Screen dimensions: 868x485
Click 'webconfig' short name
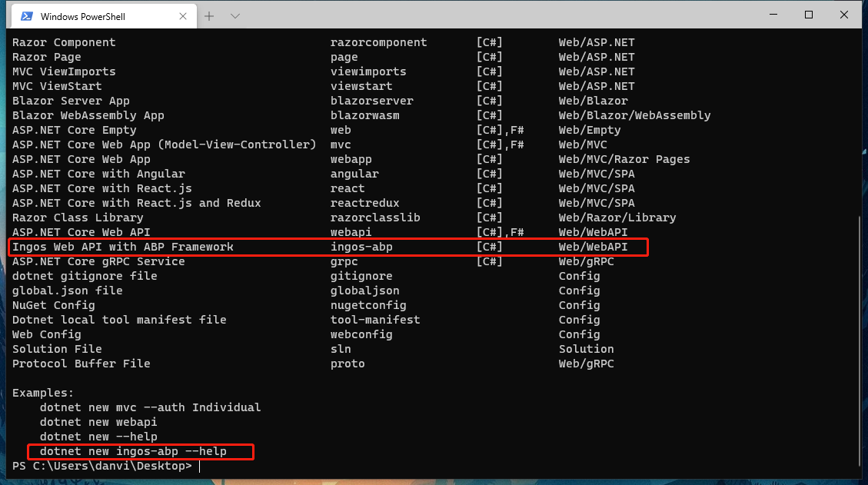(x=361, y=334)
